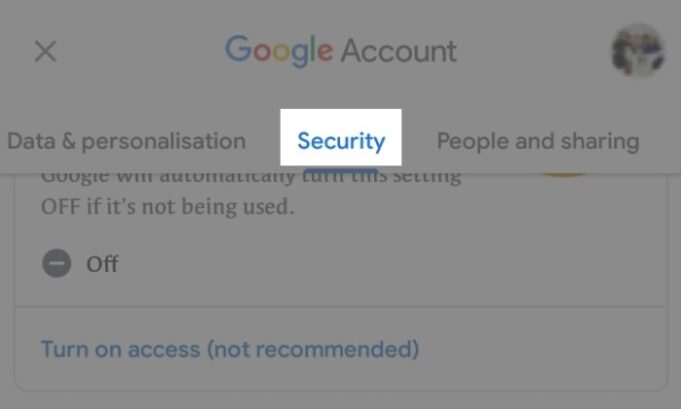
Task: Open the profile avatar picture
Action: coord(638,51)
